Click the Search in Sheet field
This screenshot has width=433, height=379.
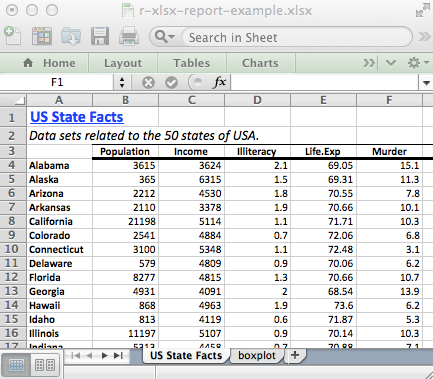(296, 37)
